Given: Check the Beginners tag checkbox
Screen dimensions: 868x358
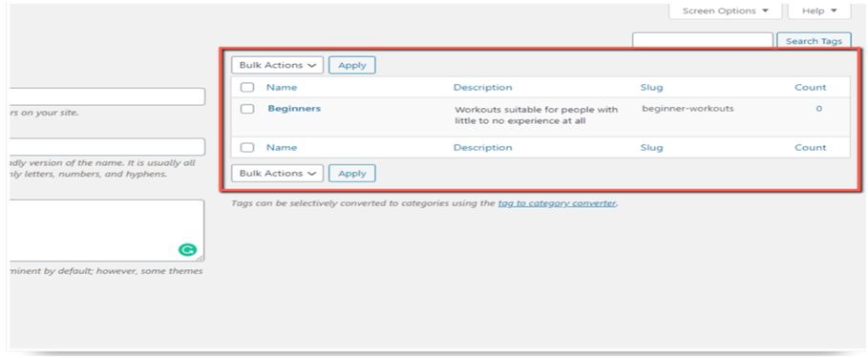Looking at the screenshot, I should click(247, 109).
